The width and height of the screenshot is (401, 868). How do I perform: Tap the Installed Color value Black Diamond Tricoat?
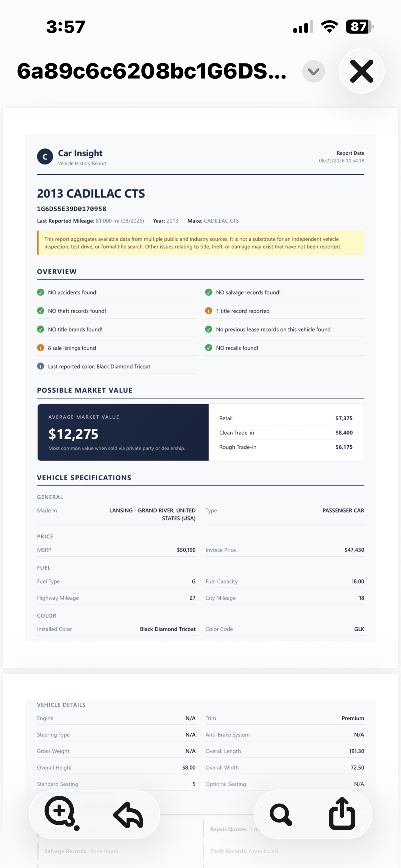tap(168, 629)
